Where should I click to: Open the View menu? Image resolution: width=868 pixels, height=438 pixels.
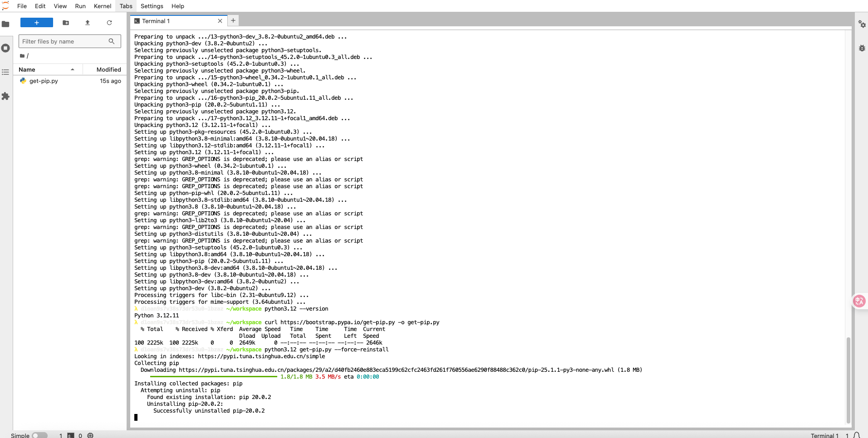tap(60, 6)
